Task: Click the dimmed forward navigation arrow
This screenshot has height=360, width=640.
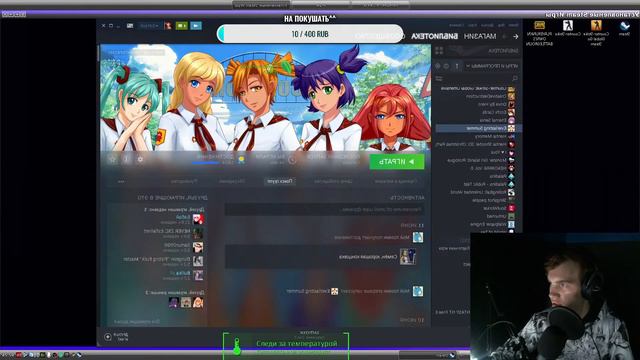Action: (504, 36)
